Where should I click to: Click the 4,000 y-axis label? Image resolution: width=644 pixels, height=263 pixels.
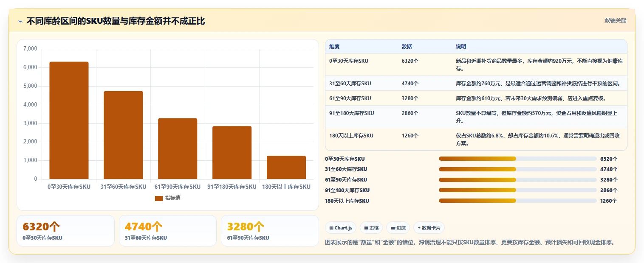[x=30, y=104]
